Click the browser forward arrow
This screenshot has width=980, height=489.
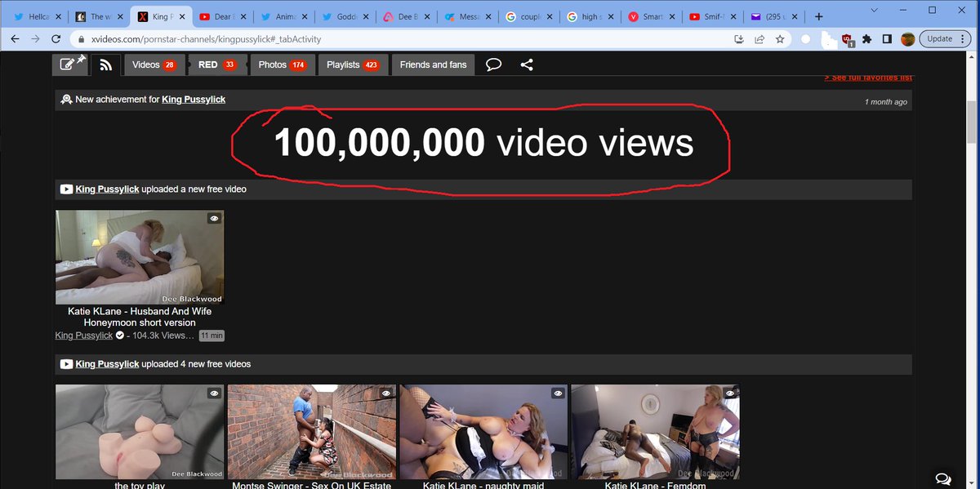point(35,38)
